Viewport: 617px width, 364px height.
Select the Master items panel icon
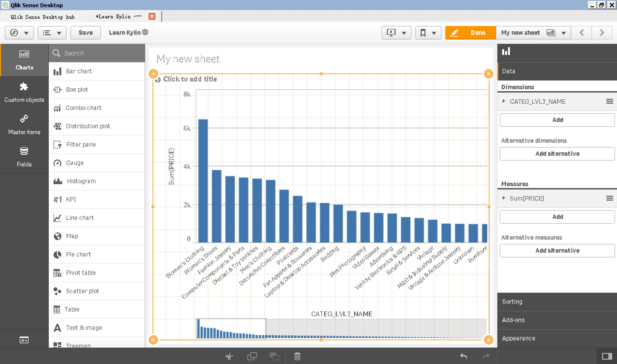(x=24, y=119)
